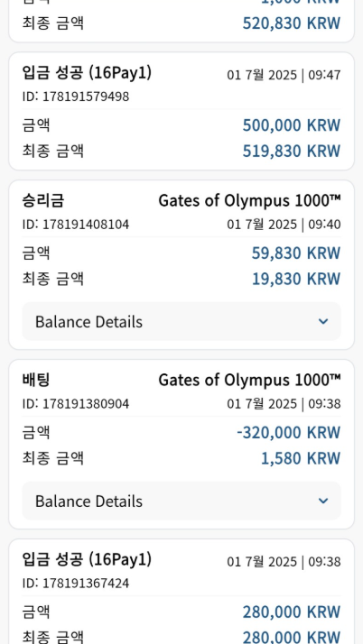Select Gates of Olympus 1000 title in 승리금 card

(249, 201)
